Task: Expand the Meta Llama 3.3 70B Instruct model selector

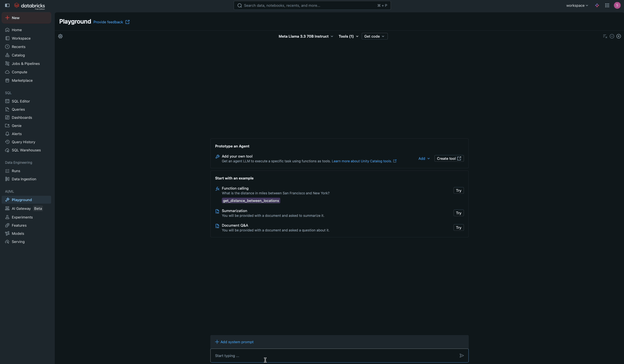Action: click(x=305, y=36)
